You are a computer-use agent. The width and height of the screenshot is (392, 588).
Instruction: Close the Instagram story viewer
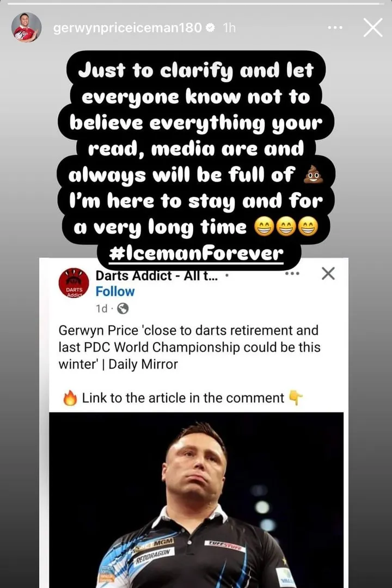point(372,27)
